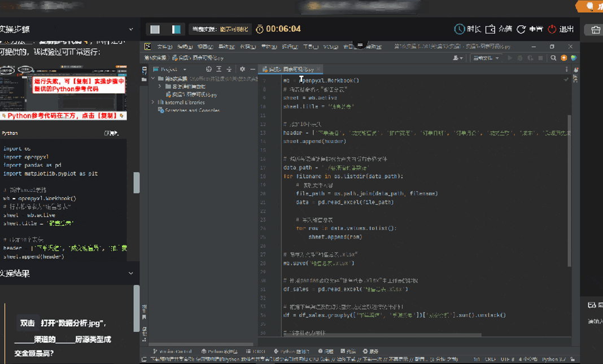Select the .py file in the project tree

pyautogui.click(x=191, y=95)
